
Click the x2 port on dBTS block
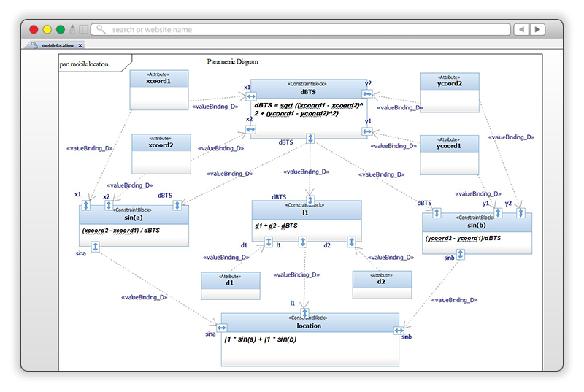(250, 129)
